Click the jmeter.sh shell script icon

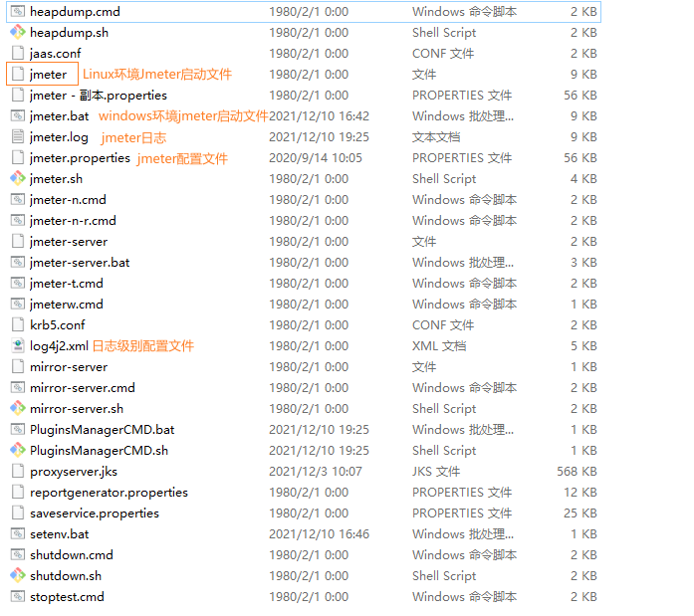point(18,179)
